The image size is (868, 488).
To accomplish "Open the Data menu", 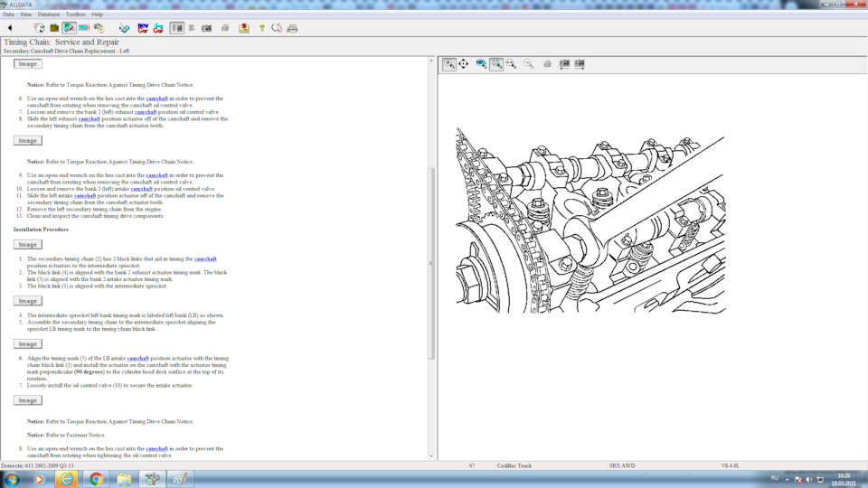I will tap(8, 14).
